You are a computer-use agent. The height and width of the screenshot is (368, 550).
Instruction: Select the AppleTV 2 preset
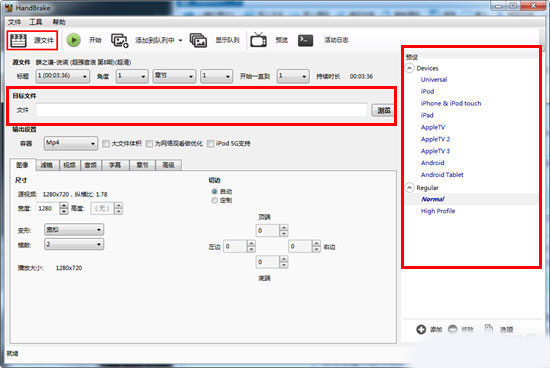435,139
